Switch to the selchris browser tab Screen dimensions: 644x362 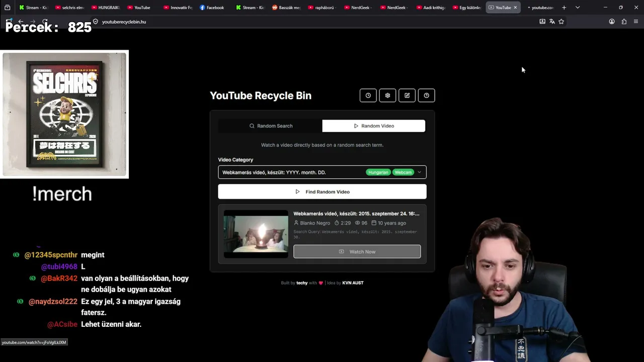[69, 8]
